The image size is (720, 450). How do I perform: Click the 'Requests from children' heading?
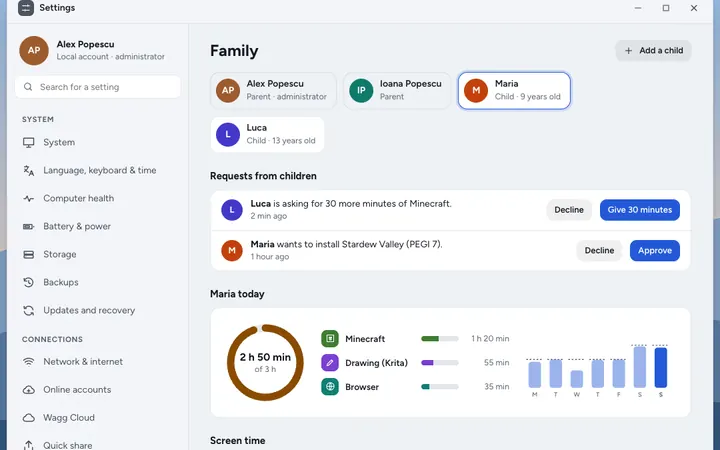tap(263, 176)
